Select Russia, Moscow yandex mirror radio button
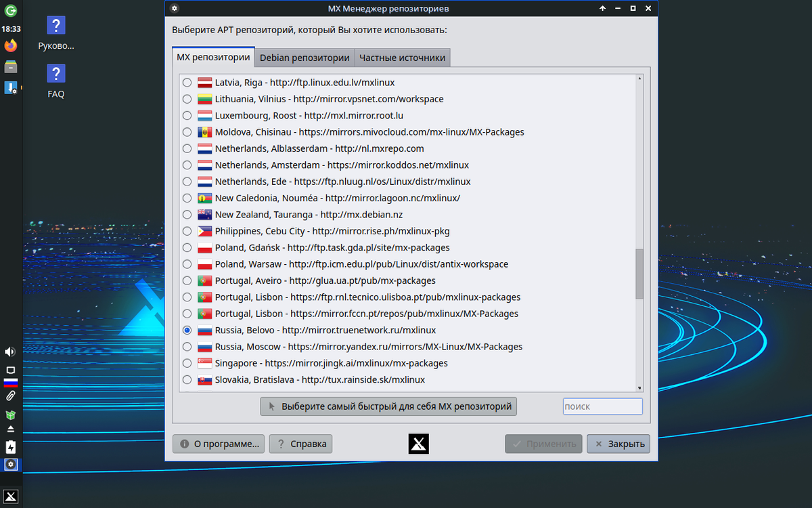The image size is (812, 508). tap(187, 347)
